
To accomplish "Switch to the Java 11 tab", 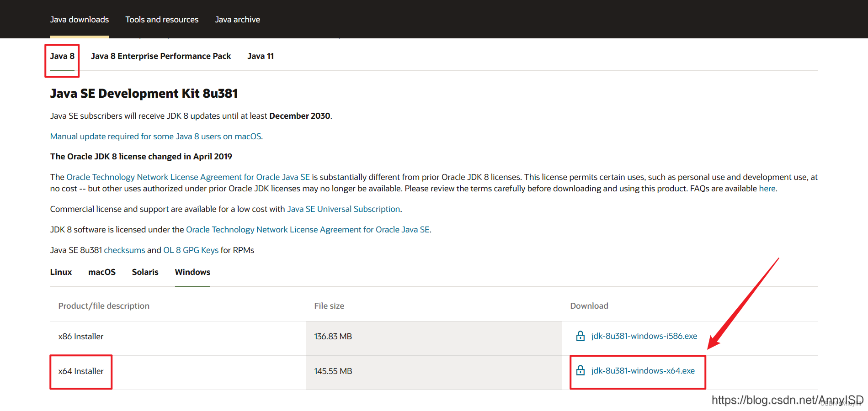I will pyautogui.click(x=261, y=56).
